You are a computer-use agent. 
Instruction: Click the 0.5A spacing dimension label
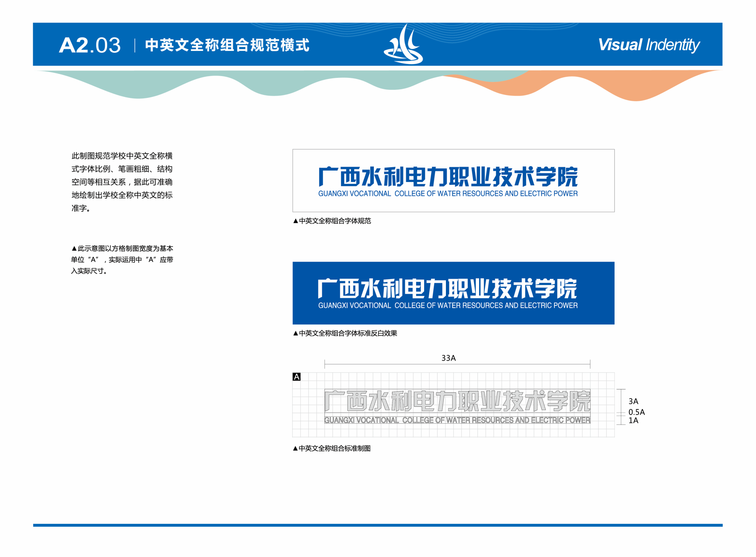tap(636, 412)
